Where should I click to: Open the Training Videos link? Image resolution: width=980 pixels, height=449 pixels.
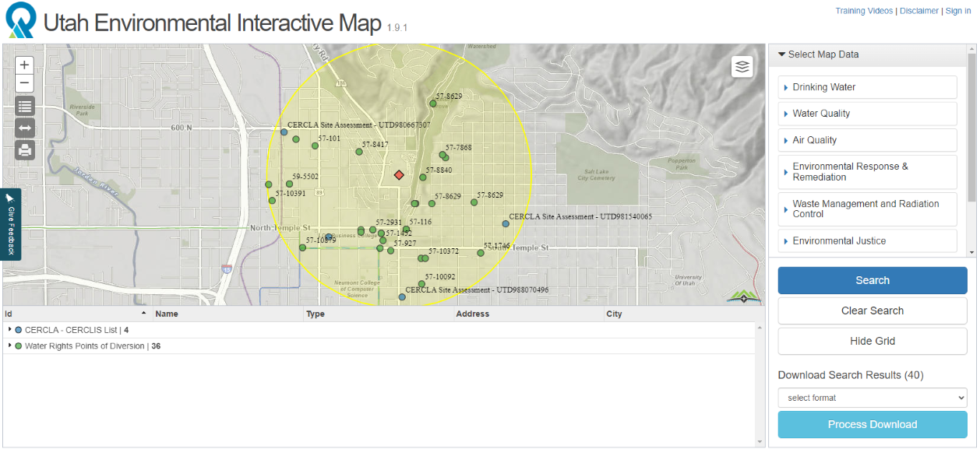tap(864, 11)
